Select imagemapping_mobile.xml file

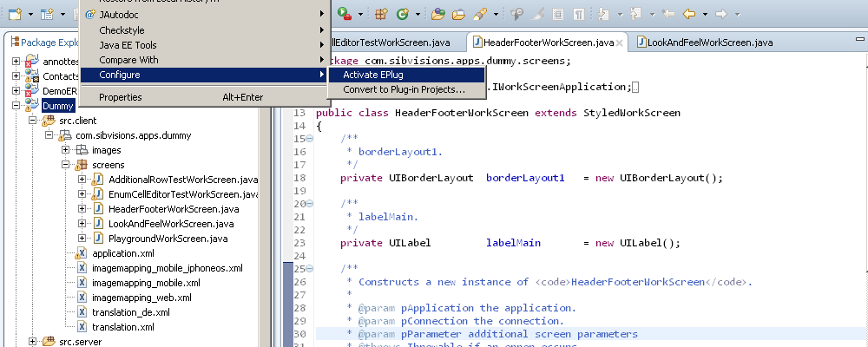click(x=146, y=283)
